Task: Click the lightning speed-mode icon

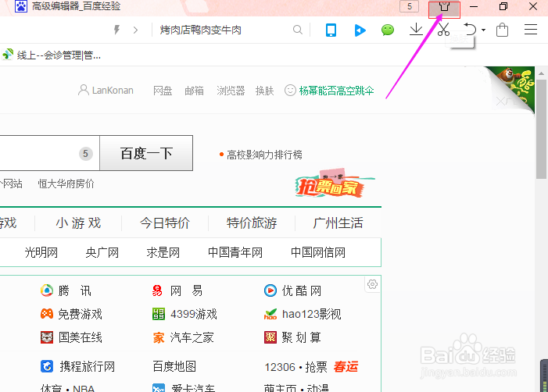Action: (116, 30)
